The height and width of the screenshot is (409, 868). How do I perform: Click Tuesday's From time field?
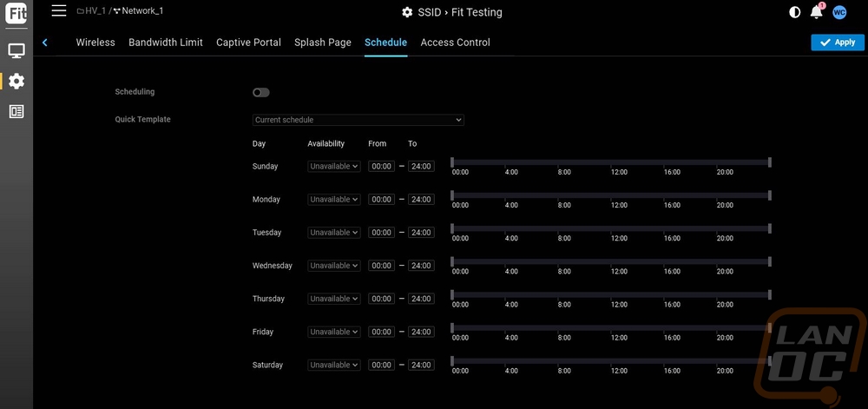pos(381,233)
